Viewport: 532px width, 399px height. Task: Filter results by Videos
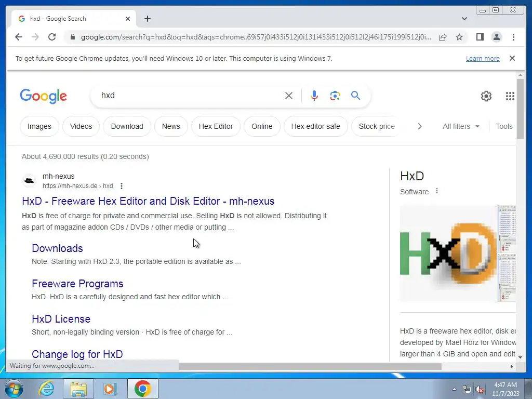click(81, 126)
